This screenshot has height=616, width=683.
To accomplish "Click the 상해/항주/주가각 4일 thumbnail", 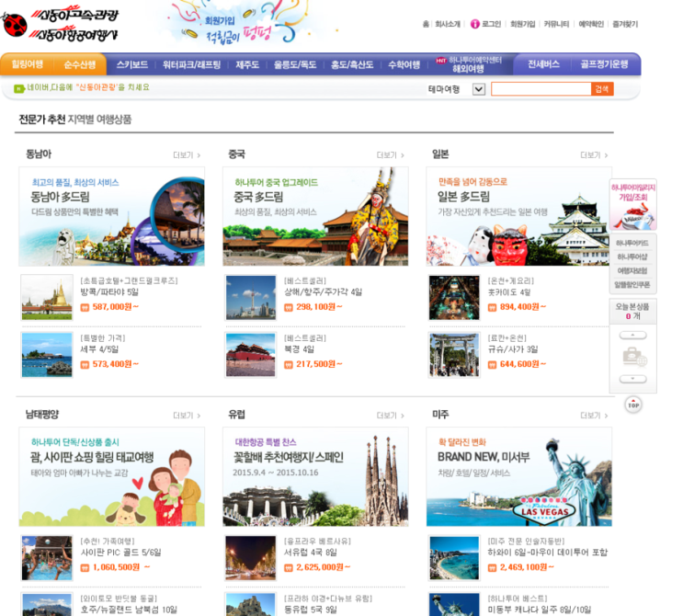I will pos(250,298).
